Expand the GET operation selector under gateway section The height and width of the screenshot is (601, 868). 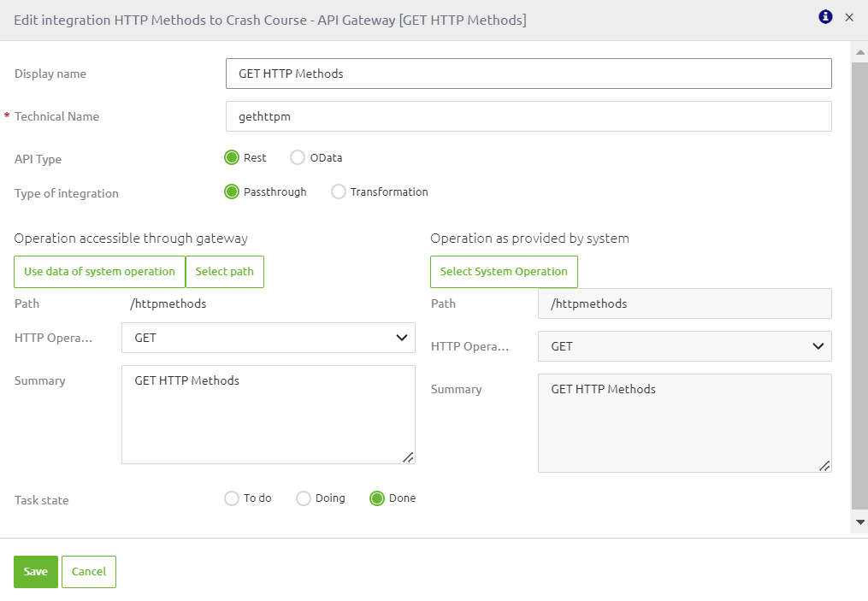pyautogui.click(x=269, y=338)
